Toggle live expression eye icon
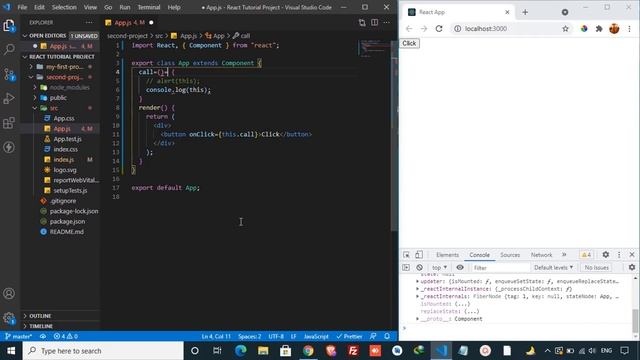 [460, 267]
